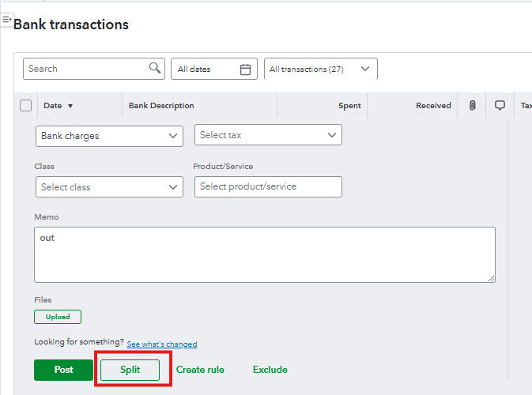The image size is (532, 395).
Task: Open the See what's changed link
Action: pyautogui.click(x=162, y=344)
